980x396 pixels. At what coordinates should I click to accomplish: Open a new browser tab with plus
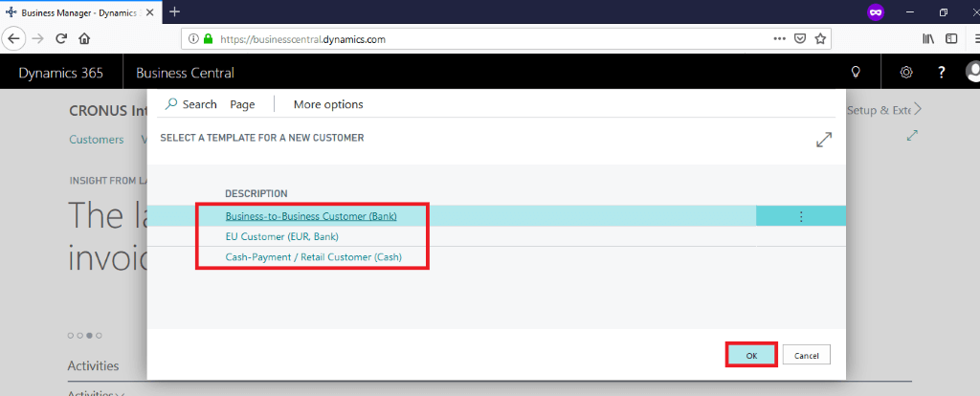[175, 11]
